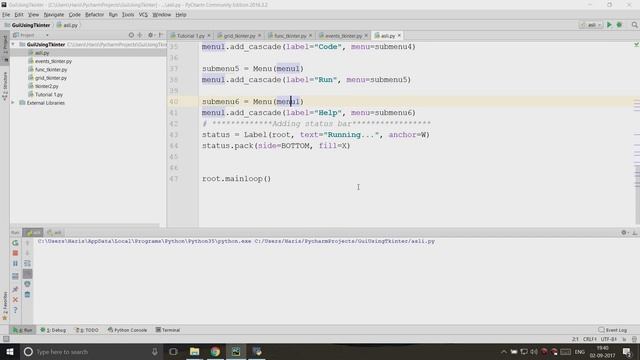Open the Navigate menu
640x360 pixels.
pos(54,15)
